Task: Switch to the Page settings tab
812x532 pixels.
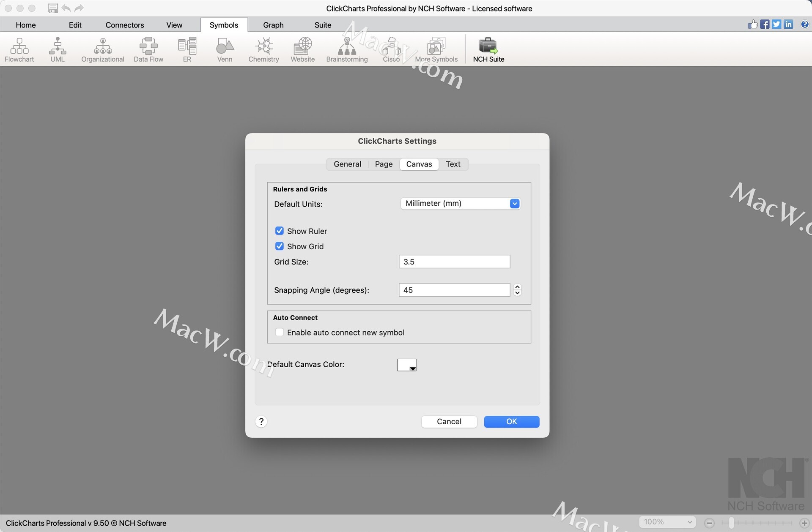Action: click(384, 164)
